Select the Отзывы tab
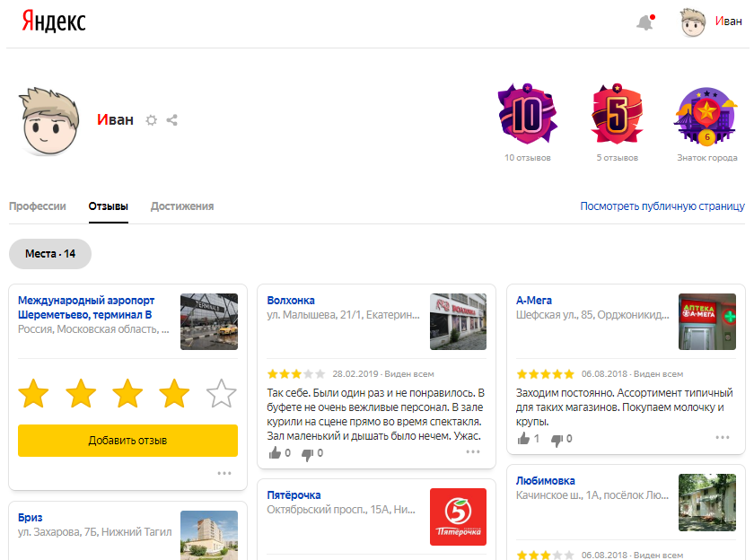The height and width of the screenshot is (560, 754). click(109, 206)
